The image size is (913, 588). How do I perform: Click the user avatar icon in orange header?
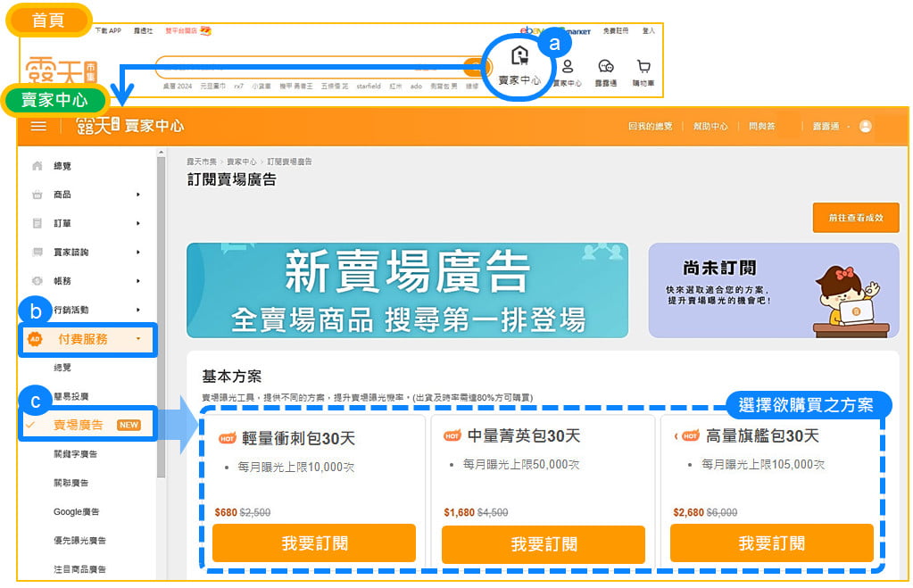865,127
